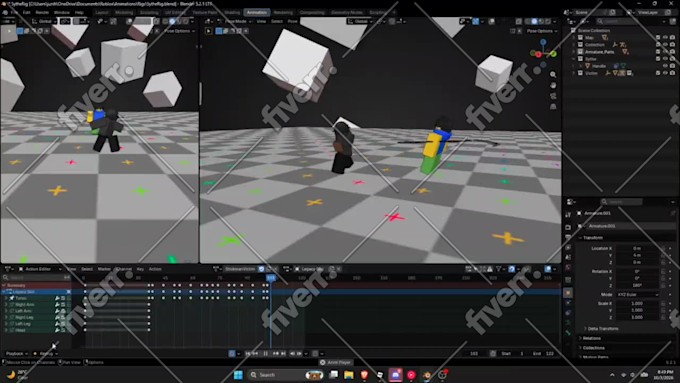680x383 pixels.
Task: Open the Playback dropdown in timeline
Action: [17, 354]
